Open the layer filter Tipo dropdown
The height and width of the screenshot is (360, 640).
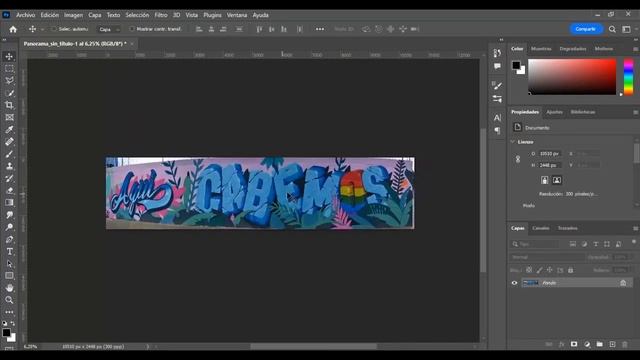[535, 244]
